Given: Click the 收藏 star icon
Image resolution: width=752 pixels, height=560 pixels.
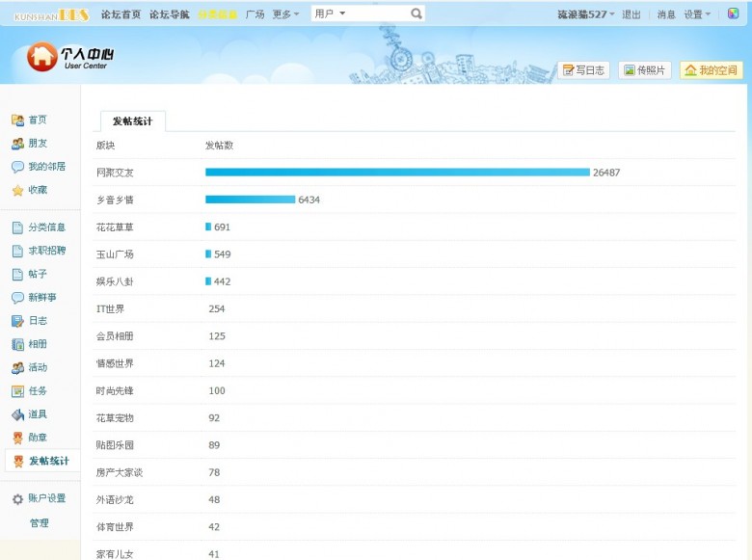Looking at the screenshot, I should point(17,191).
